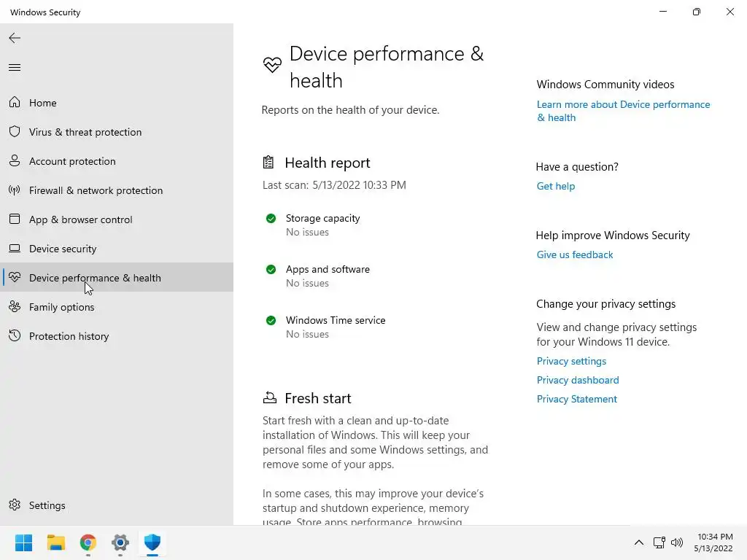The height and width of the screenshot is (560, 747).
Task: Open Privacy Statement link
Action: pos(576,399)
